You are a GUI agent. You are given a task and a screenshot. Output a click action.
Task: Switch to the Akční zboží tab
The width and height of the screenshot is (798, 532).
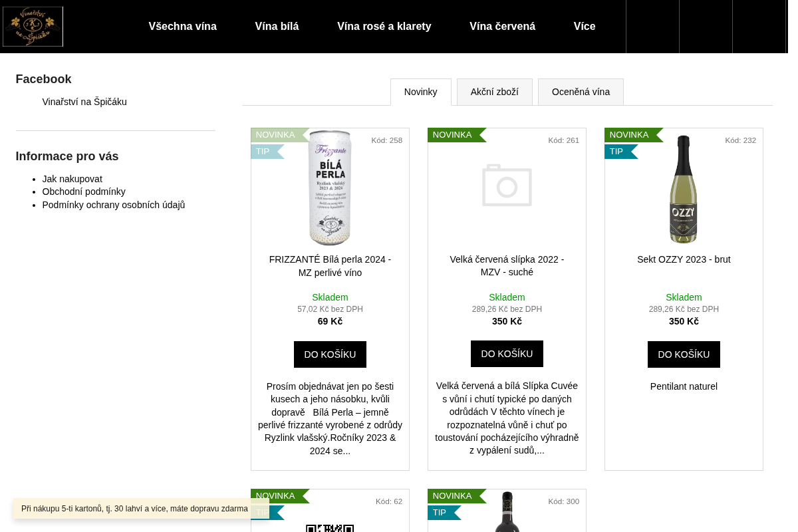coord(495,92)
